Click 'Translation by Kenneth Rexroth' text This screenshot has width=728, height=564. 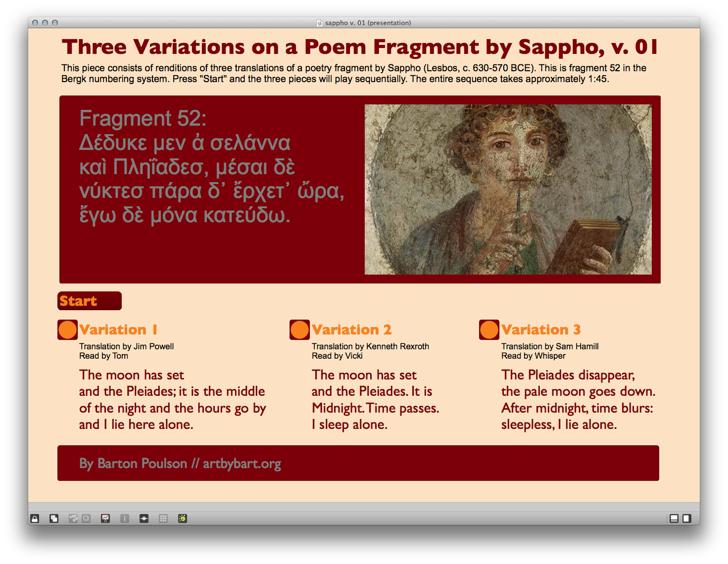pyautogui.click(x=370, y=346)
